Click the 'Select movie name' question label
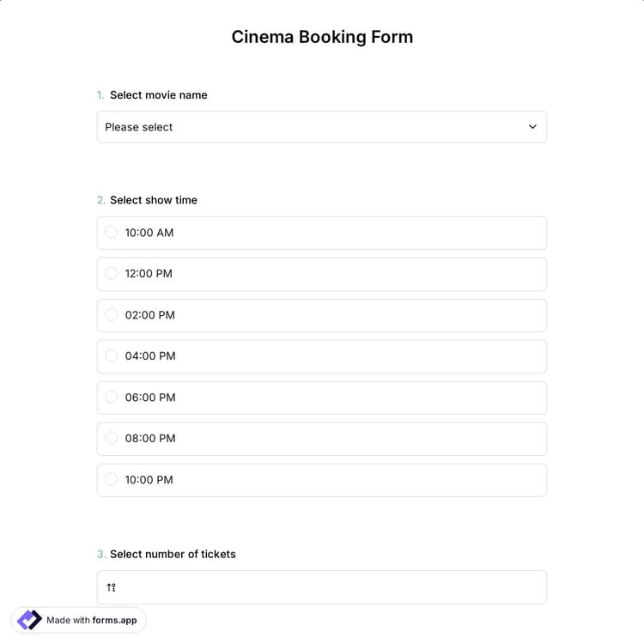644x644 pixels. pos(158,95)
